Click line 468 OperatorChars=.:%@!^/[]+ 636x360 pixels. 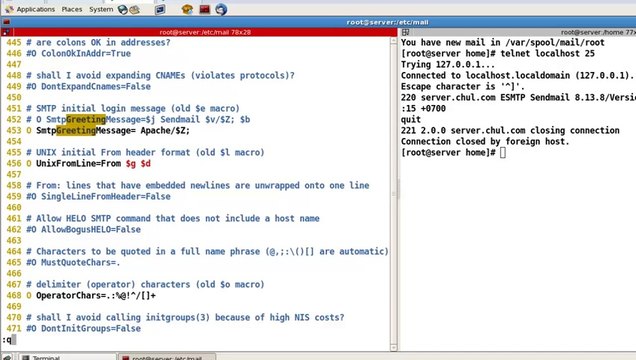[91, 296]
